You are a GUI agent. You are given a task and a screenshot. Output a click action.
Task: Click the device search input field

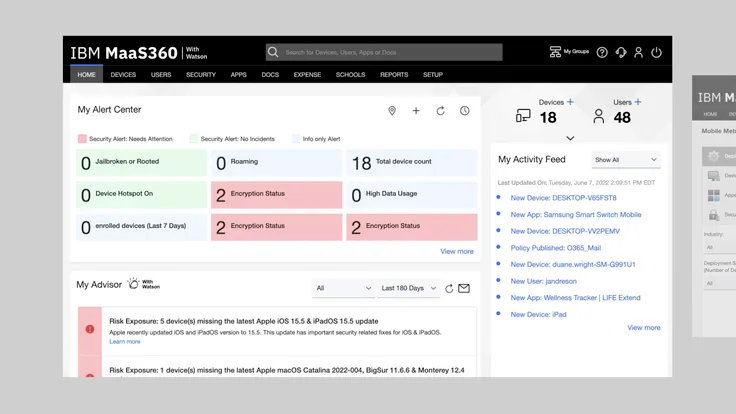390,52
